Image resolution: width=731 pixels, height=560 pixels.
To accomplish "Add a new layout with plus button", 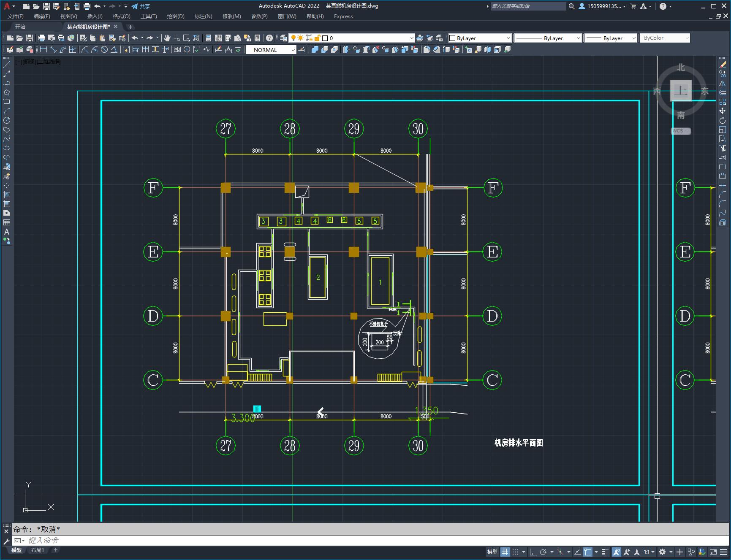I will pyautogui.click(x=55, y=550).
